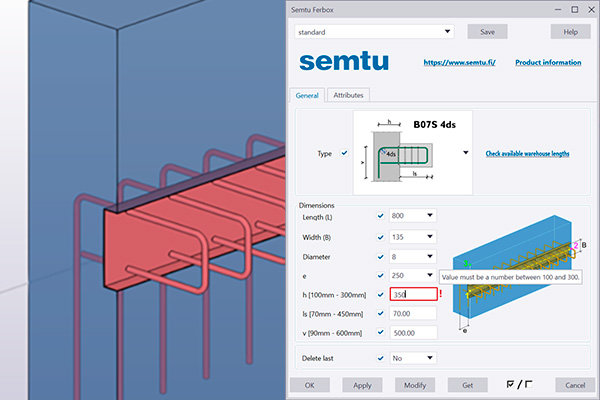Image resolution: width=600 pixels, height=400 pixels.
Task: Open the https://www.semtu.fi/ link
Action: coord(459,62)
